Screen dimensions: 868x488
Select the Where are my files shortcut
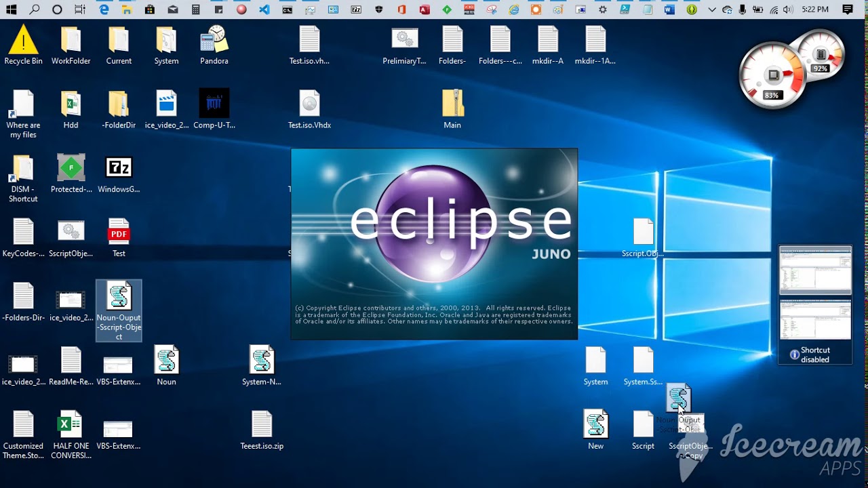click(x=23, y=114)
